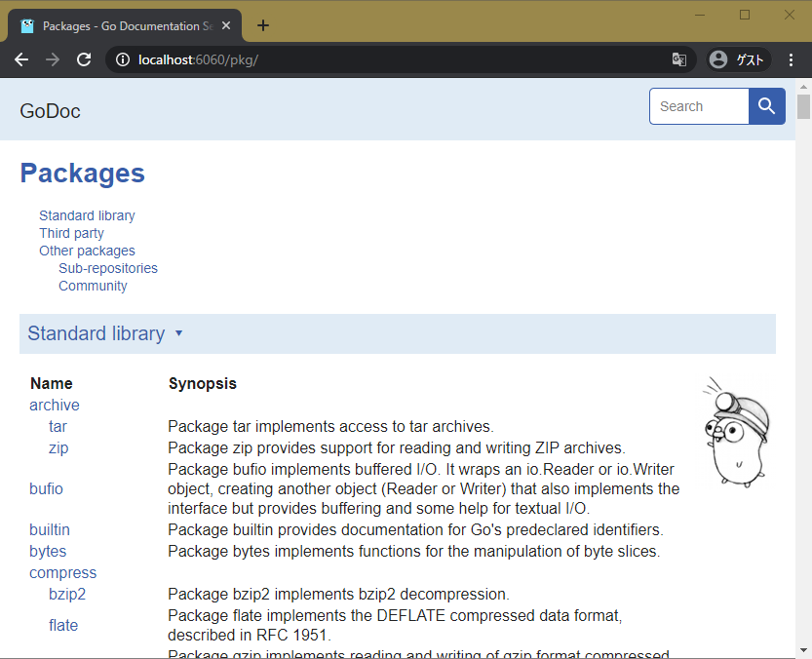
Task: Open the bzip2 package link
Action: (x=67, y=594)
